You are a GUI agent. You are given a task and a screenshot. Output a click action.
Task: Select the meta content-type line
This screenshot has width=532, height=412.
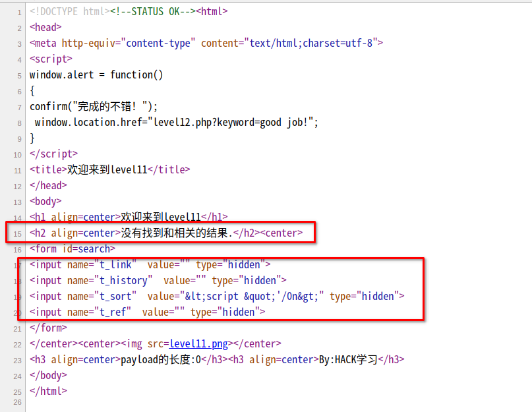point(206,43)
